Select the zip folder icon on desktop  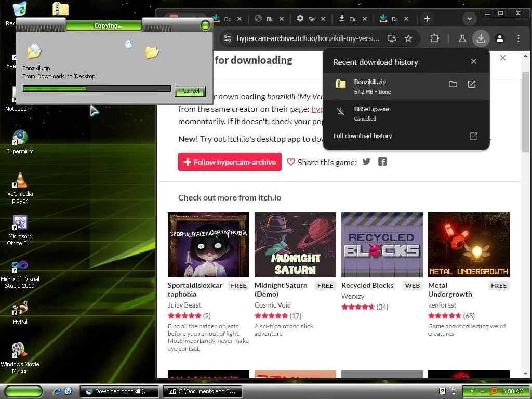tap(60, 8)
